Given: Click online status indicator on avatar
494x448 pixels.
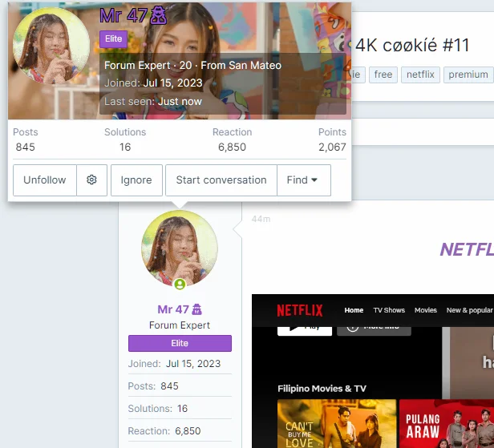Looking at the screenshot, I should pos(180,285).
